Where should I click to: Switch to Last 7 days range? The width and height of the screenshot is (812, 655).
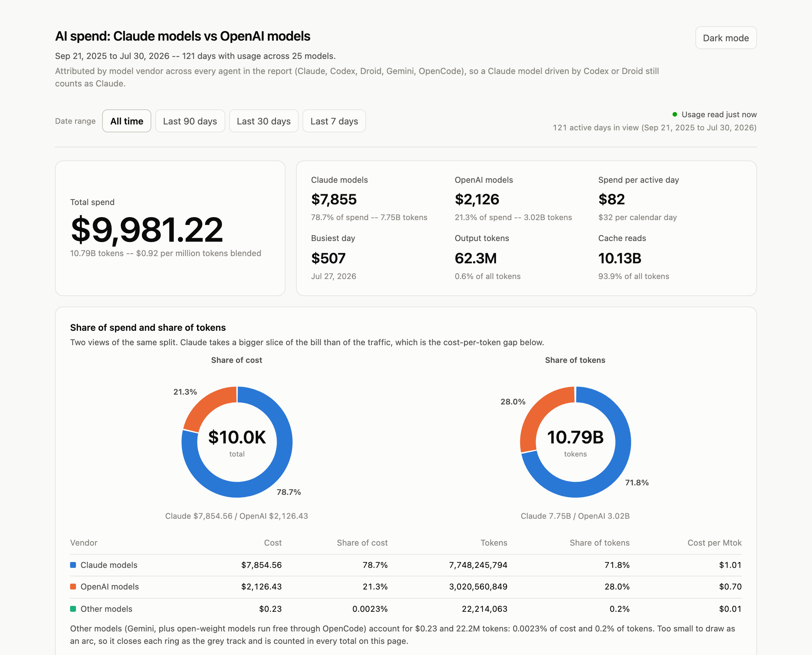(x=334, y=121)
